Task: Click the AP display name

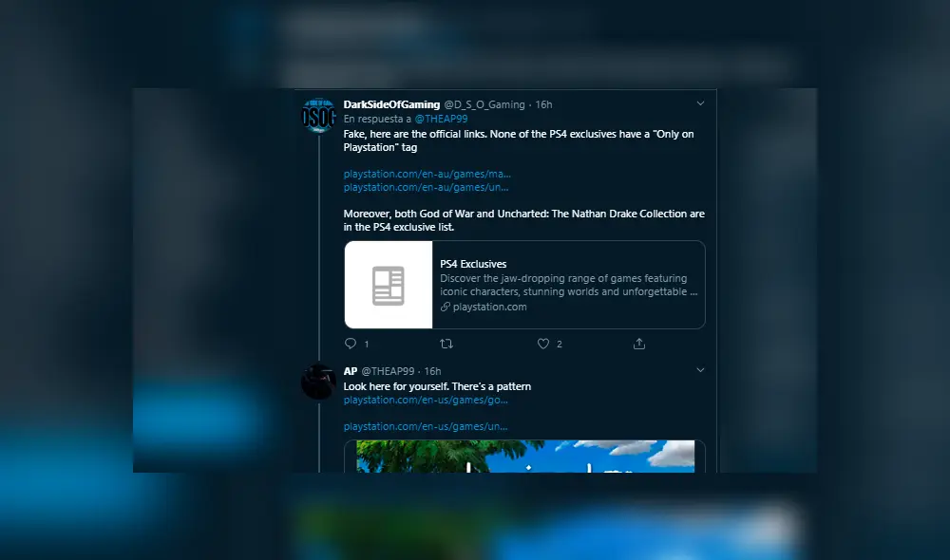Action: [351, 371]
